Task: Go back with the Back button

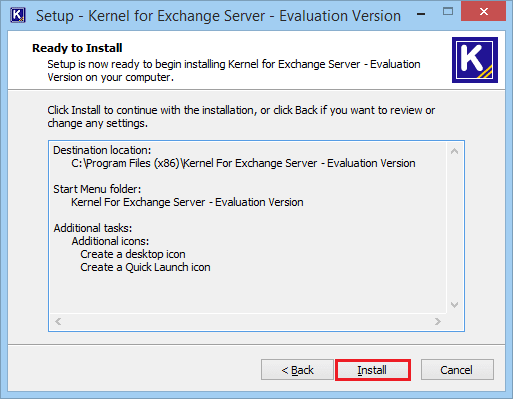Action: 297,370
